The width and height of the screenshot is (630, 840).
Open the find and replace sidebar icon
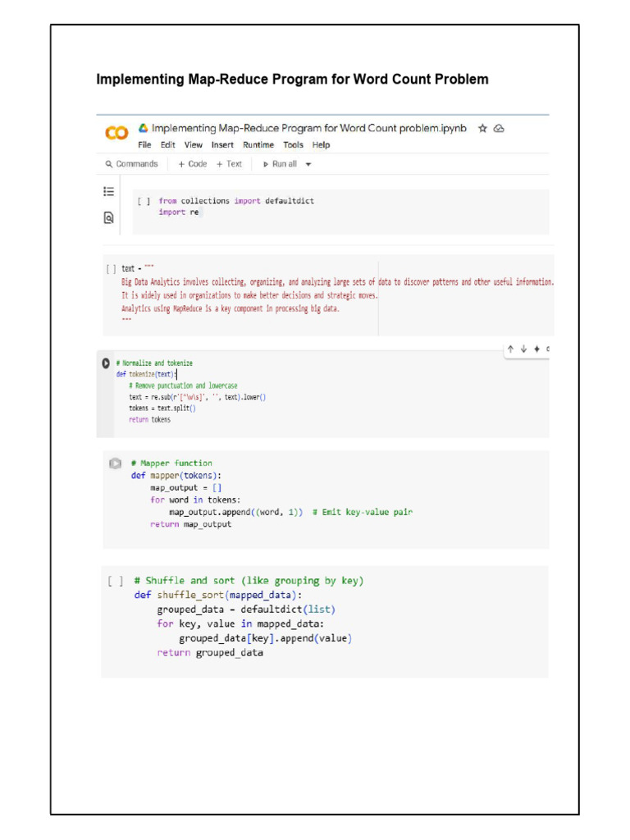[108, 217]
